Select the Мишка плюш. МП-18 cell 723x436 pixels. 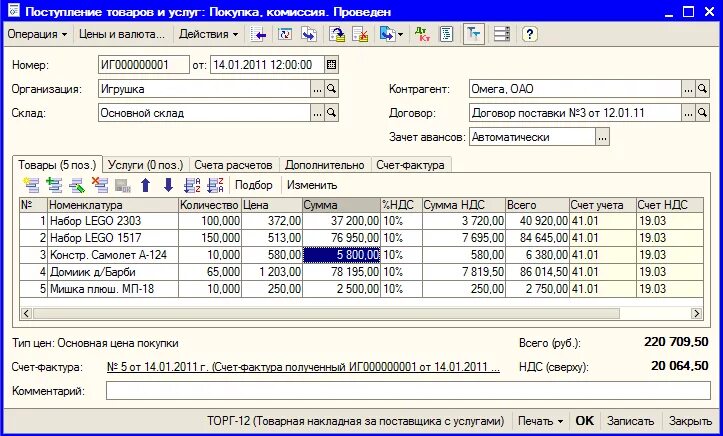(x=113, y=289)
